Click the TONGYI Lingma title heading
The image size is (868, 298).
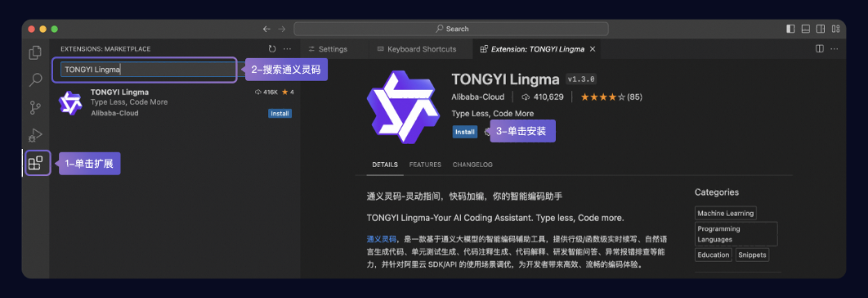(x=505, y=79)
